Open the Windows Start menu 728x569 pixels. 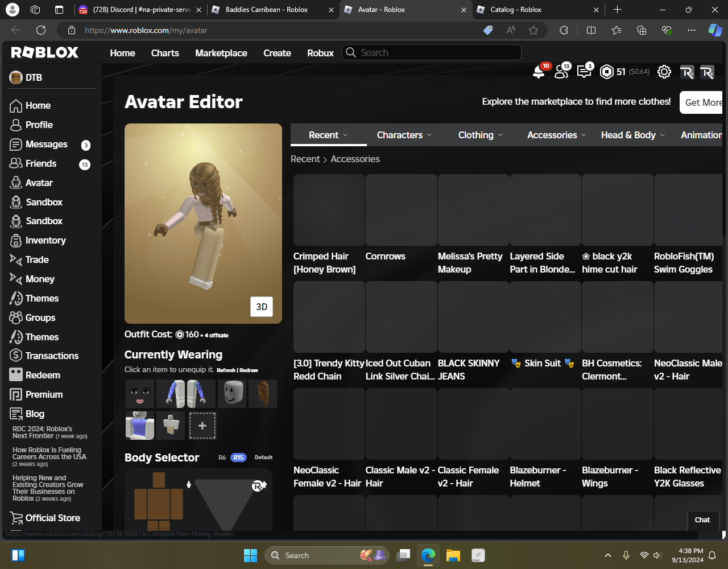tap(250, 555)
